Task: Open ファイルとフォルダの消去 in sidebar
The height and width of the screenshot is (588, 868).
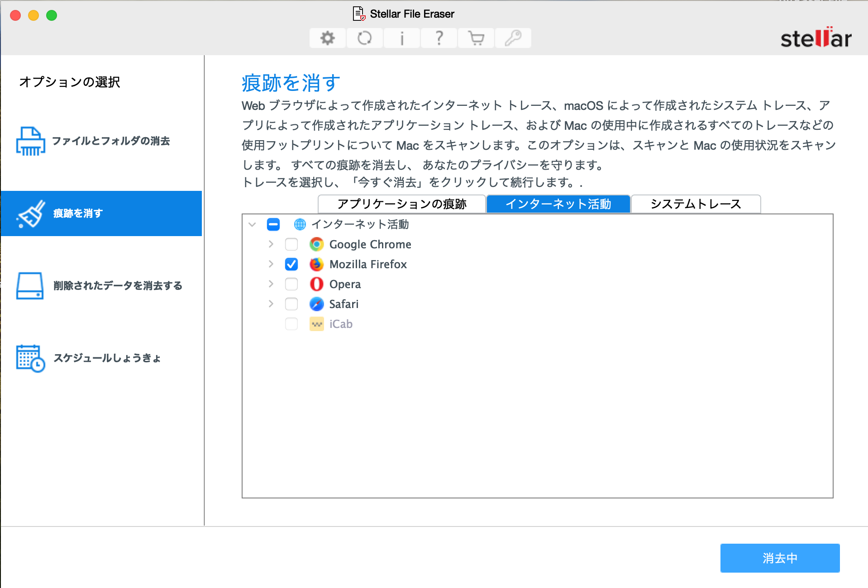Action: (x=101, y=141)
